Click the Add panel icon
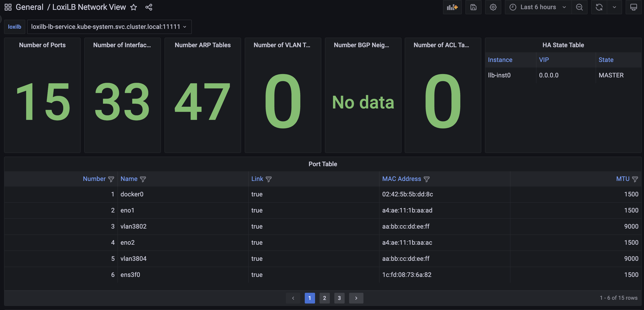This screenshot has width=644, height=310. click(452, 7)
